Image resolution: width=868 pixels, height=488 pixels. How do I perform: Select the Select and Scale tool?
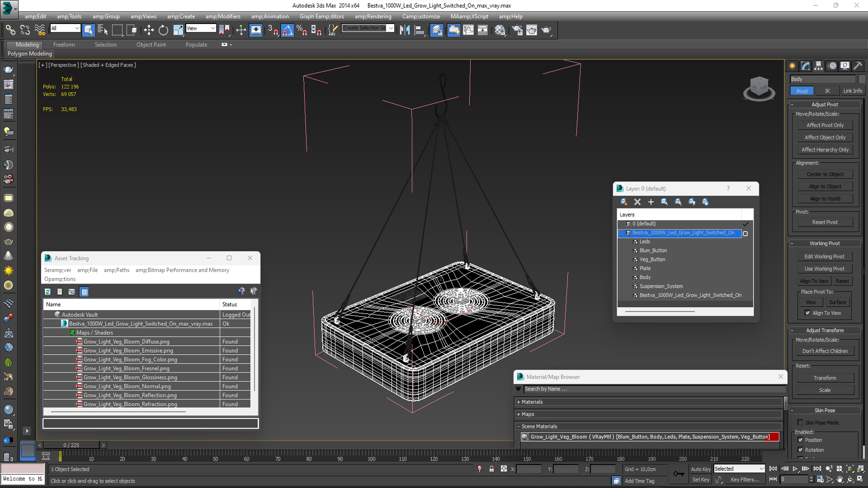pos(178,30)
